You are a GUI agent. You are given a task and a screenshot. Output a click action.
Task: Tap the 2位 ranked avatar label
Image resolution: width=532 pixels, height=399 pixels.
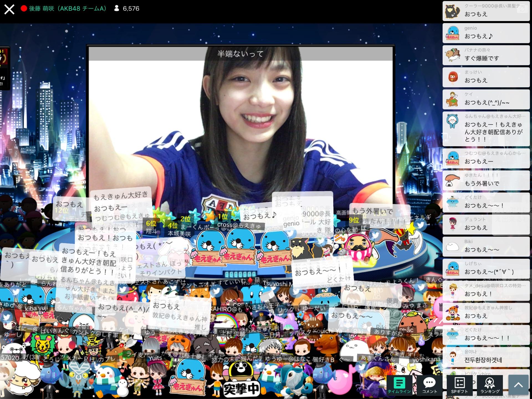pos(185,219)
